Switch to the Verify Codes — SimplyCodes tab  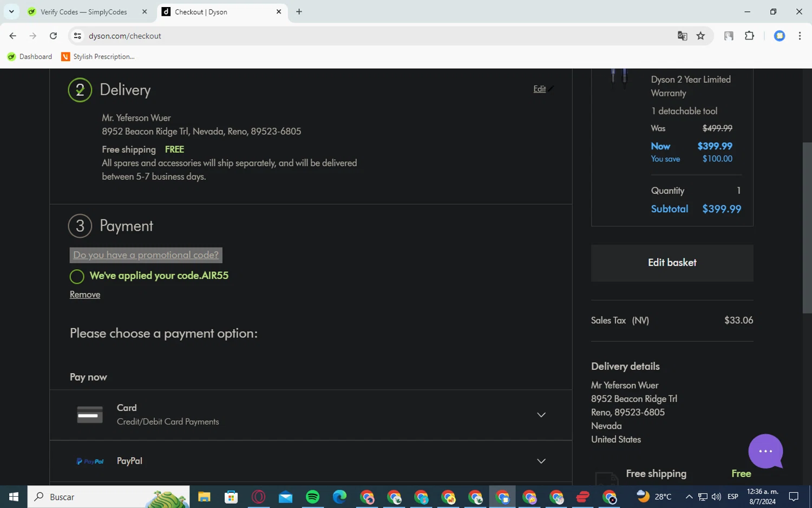pyautogui.click(x=84, y=12)
